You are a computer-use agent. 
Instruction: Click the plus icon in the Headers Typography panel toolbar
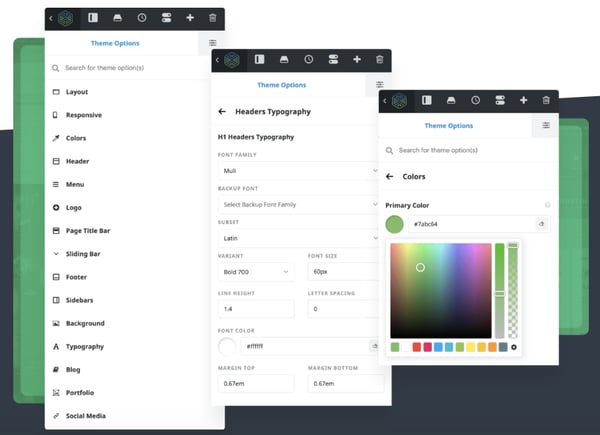(x=356, y=60)
